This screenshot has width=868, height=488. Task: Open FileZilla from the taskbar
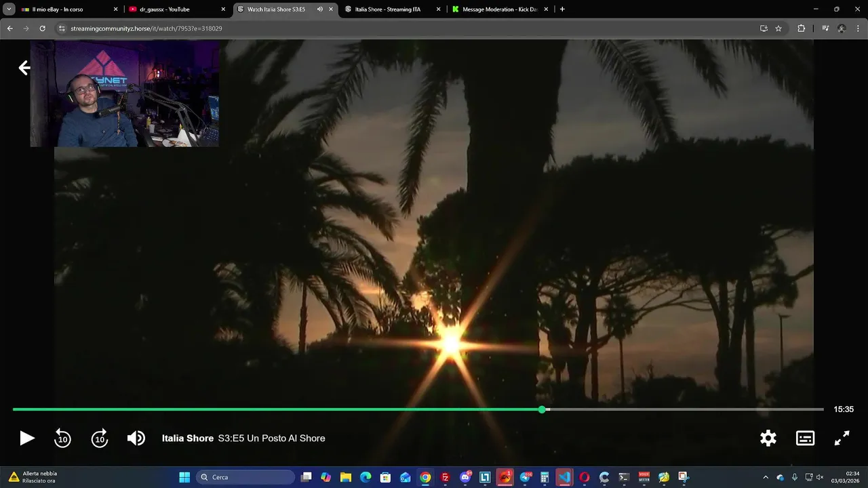pyautogui.click(x=446, y=477)
